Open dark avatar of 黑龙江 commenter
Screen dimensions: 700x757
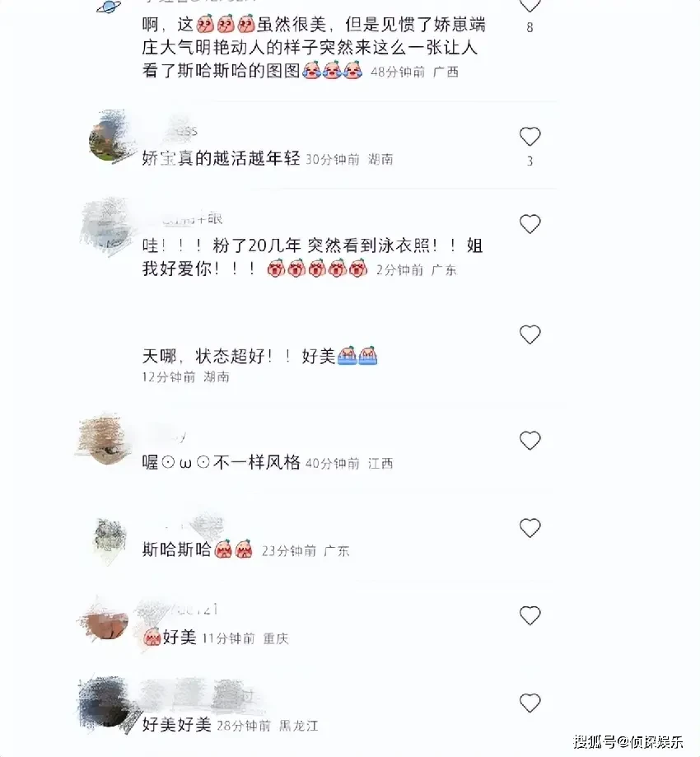coord(105,703)
